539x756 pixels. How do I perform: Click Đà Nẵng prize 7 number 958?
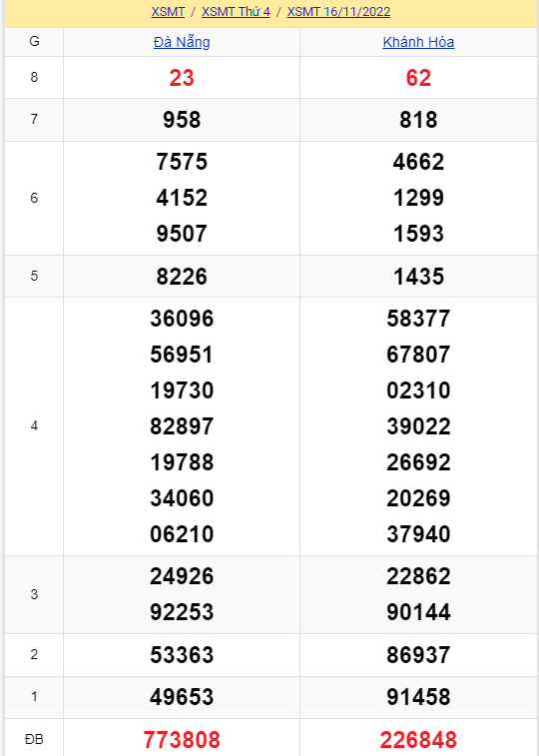coord(182,120)
